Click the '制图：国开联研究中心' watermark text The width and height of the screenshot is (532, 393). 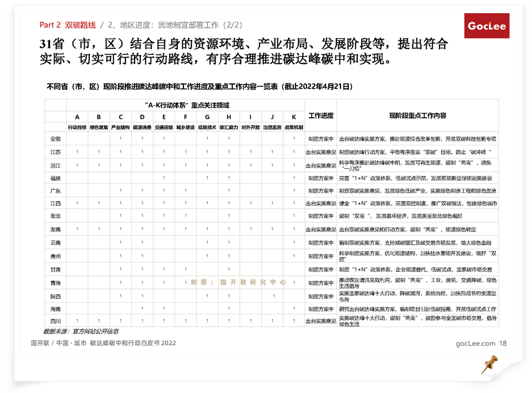(x=238, y=283)
